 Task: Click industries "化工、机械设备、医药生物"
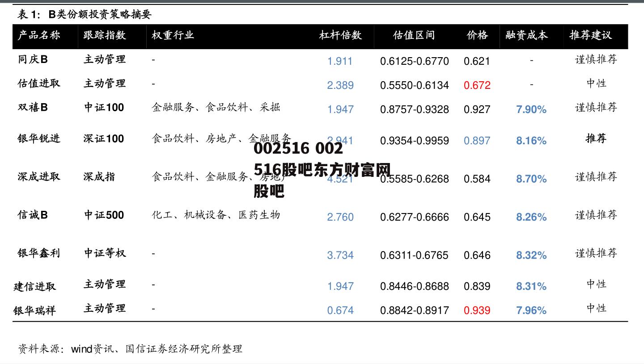(x=216, y=215)
